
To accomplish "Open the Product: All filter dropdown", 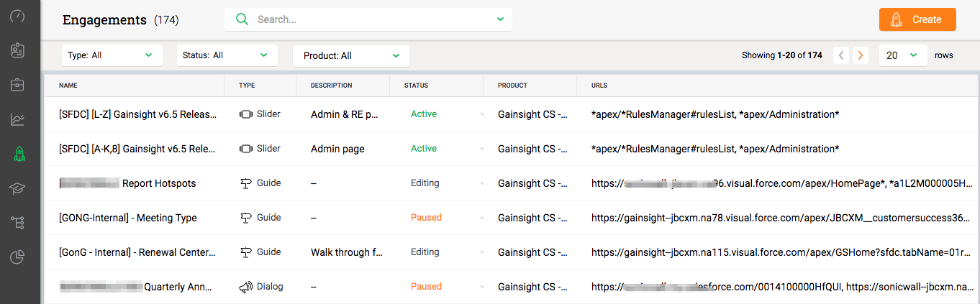I will point(351,55).
